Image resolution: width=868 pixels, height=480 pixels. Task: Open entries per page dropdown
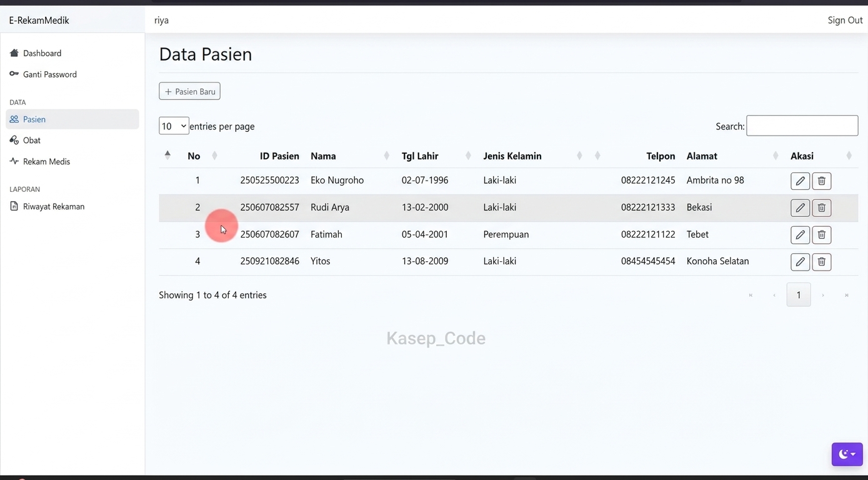[174, 126]
